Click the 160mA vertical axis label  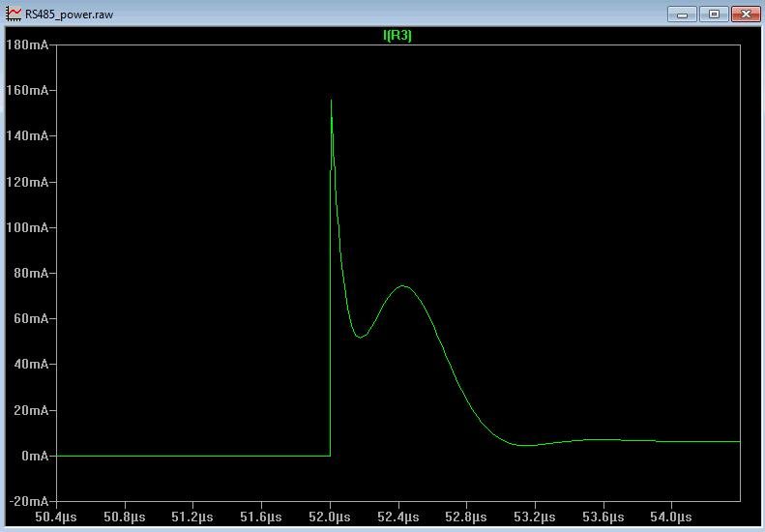(x=27, y=90)
